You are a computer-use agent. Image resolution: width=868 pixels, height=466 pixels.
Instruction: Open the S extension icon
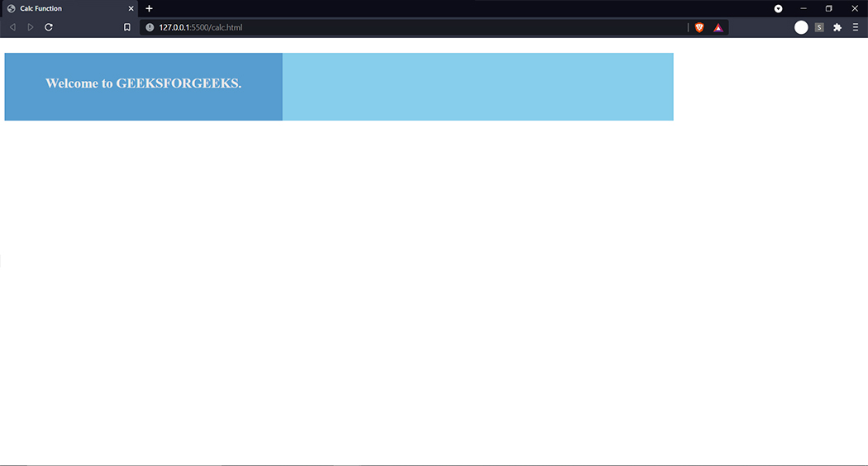pos(819,27)
